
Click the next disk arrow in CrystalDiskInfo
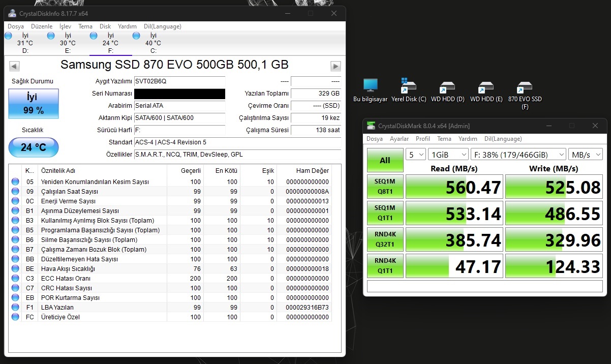click(335, 66)
